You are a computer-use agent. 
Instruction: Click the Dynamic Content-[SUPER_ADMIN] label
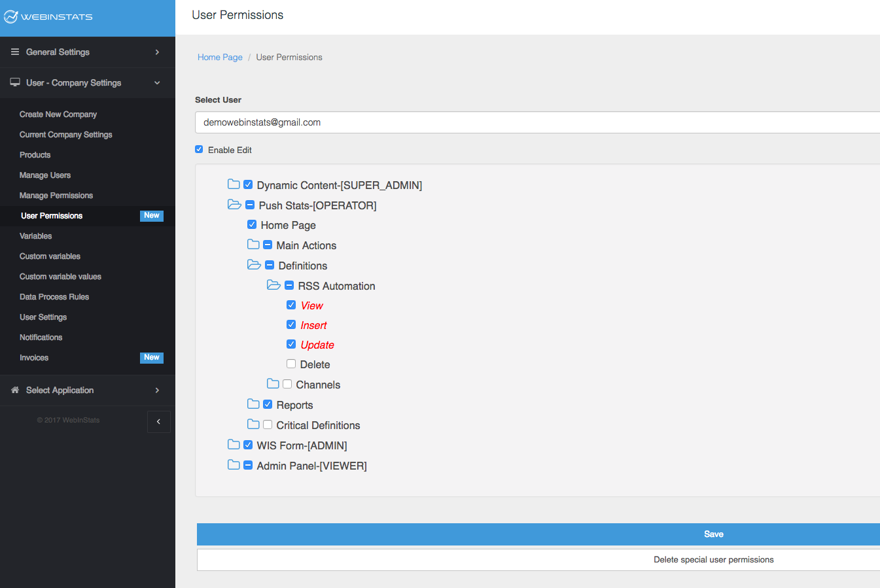(340, 185)
